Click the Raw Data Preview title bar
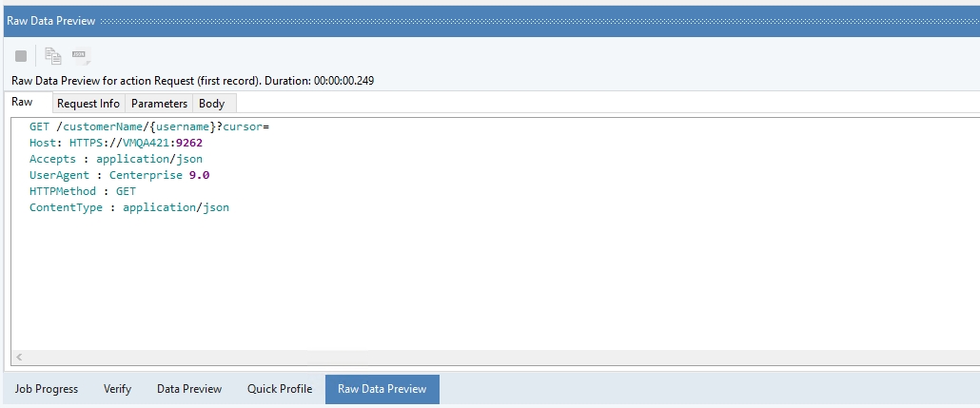 492,21
